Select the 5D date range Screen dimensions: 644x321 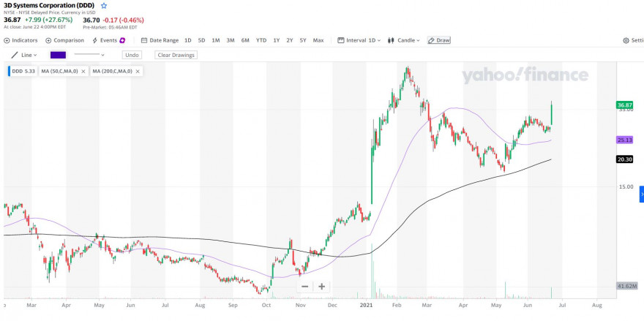201,40
